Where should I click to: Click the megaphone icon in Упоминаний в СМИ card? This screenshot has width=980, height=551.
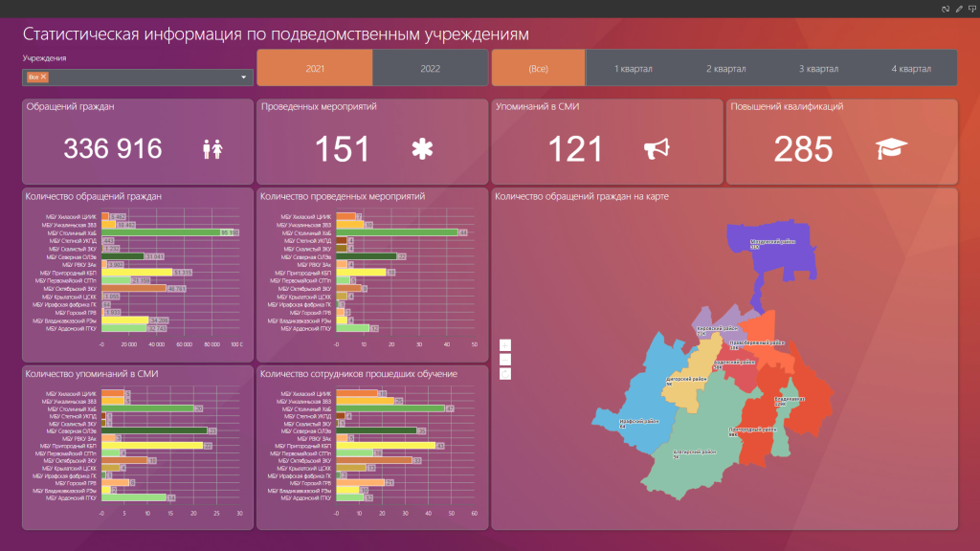point(656,148)
